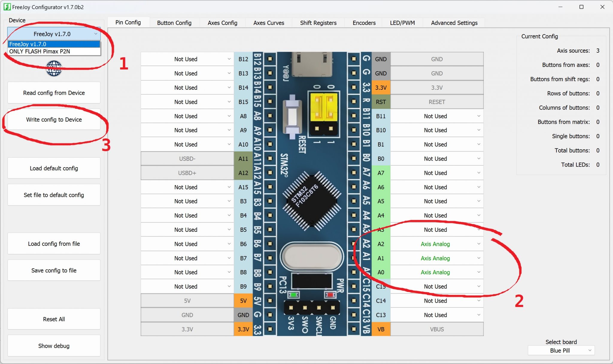
Task: Click the Show debug button
Action: click(x=54, y=346)
